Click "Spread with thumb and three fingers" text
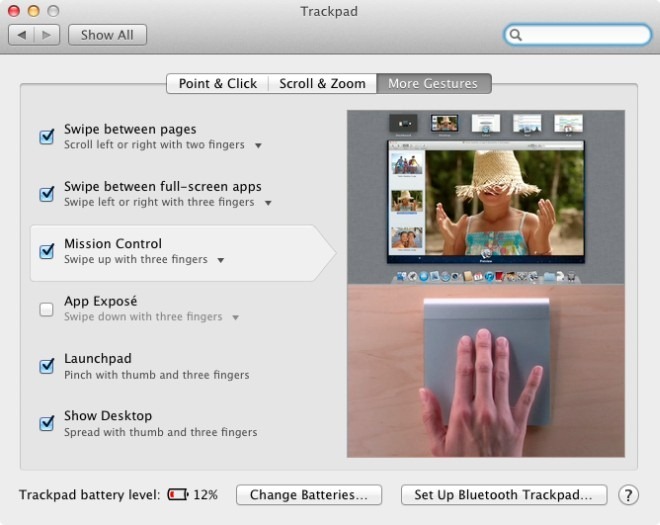This screenshot has width=660, height=525. click(x=160, y=432)
